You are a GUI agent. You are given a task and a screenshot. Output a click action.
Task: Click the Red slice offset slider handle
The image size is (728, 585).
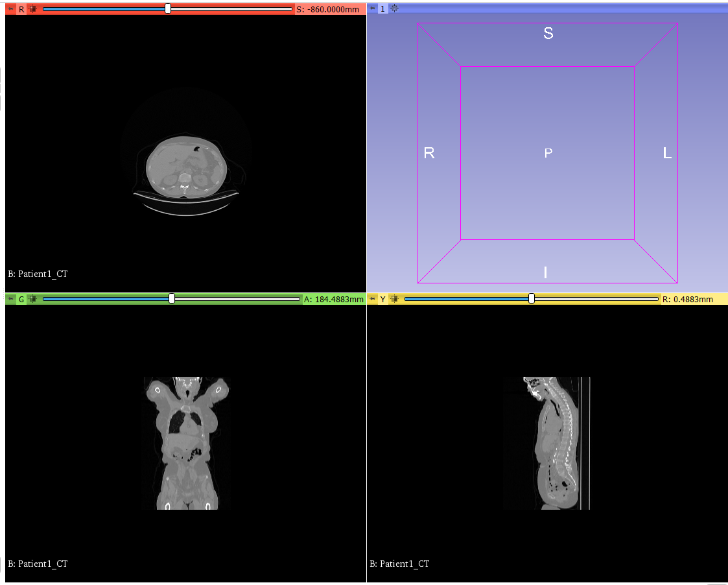pos(168,9)
